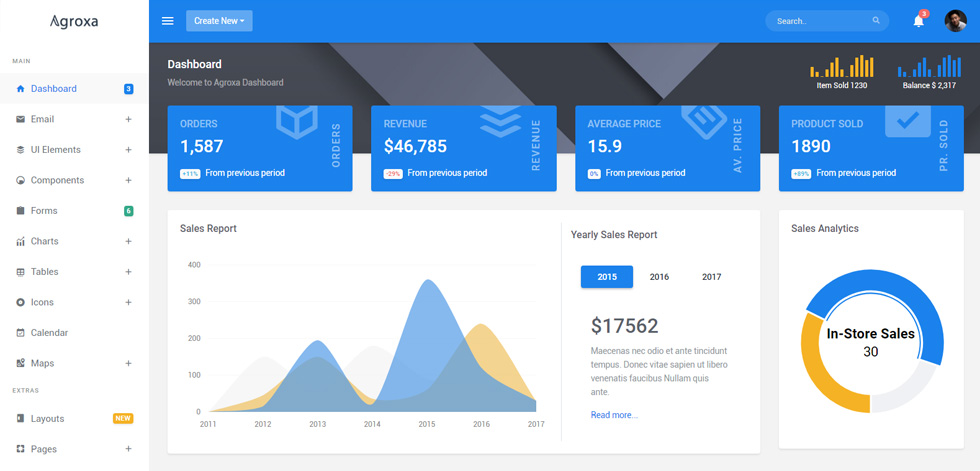Open the Calendar menu item
The width and height of the screenshot is (980, 471).
74,333
